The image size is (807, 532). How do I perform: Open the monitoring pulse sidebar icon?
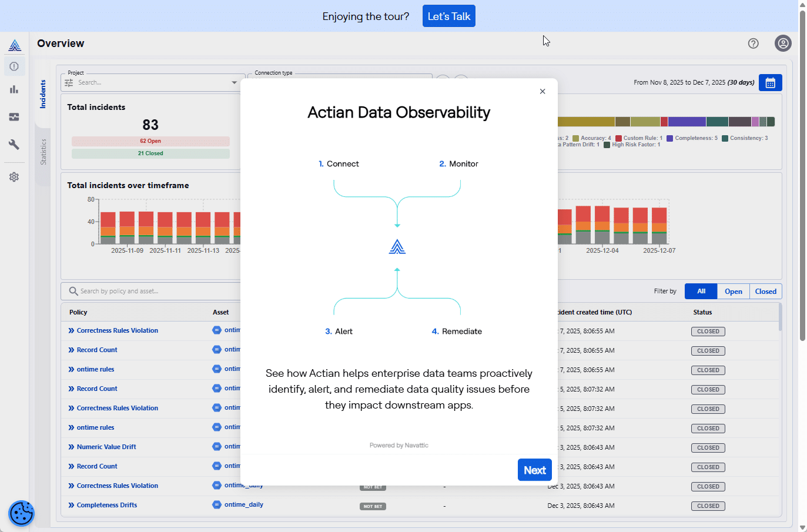pos(14,117)
